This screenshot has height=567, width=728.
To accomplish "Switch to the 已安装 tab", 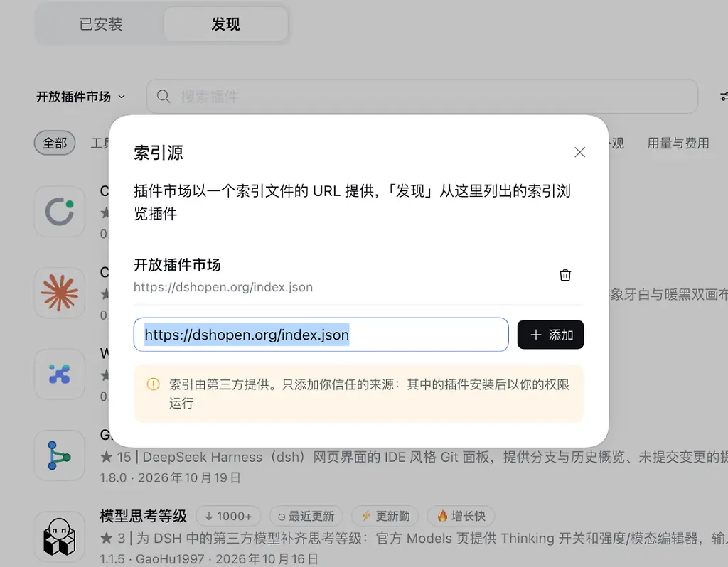I will point(101,24).
